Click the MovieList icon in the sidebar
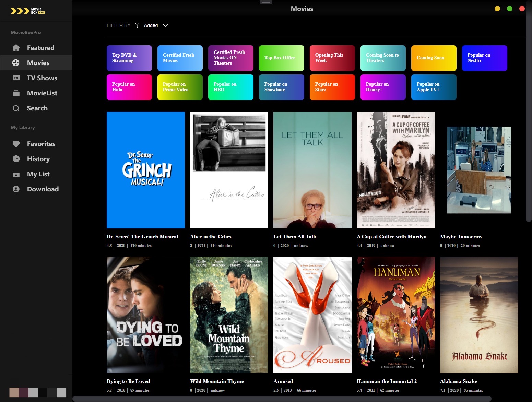Viewport: 532px width, 402px height. [x=16, y=93]
